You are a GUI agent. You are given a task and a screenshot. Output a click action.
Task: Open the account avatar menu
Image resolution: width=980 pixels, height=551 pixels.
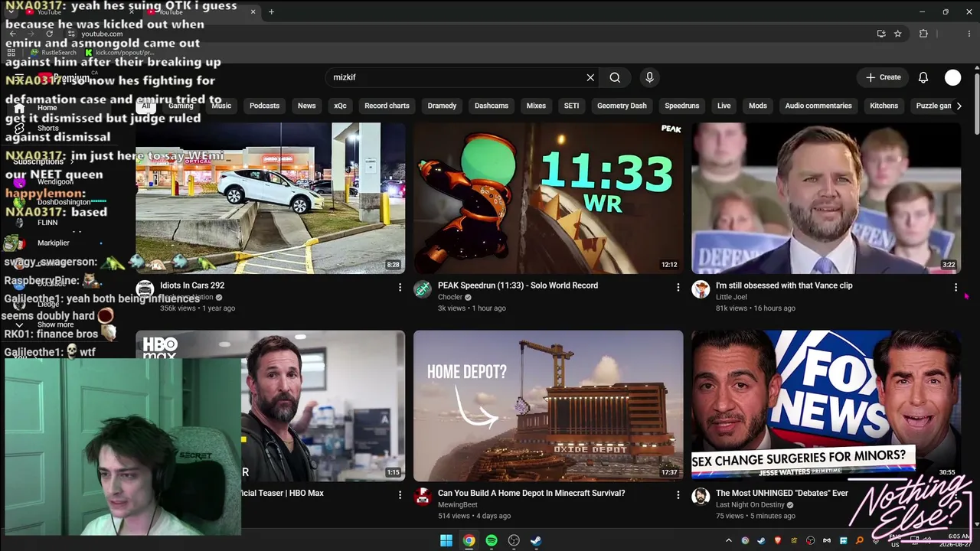[953, 77]
